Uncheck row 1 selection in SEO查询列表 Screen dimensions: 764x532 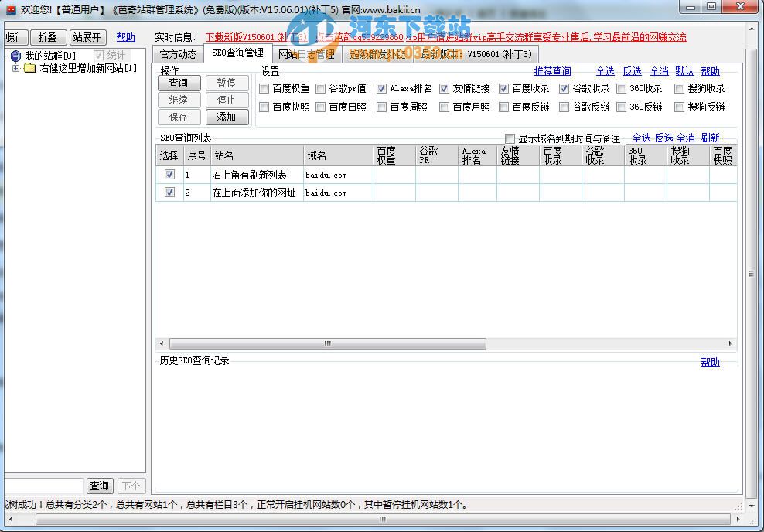click(169, 175)
